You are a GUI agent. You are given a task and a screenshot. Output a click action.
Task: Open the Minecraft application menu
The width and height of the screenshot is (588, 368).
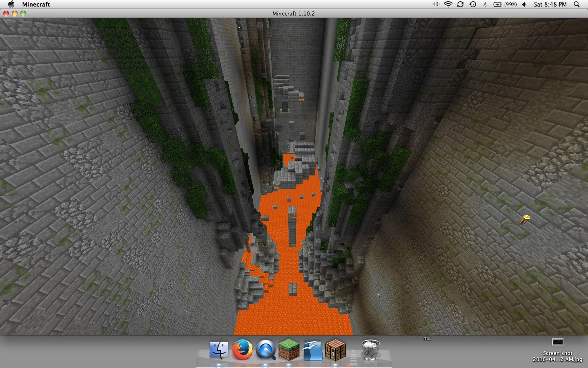point(36,4)
